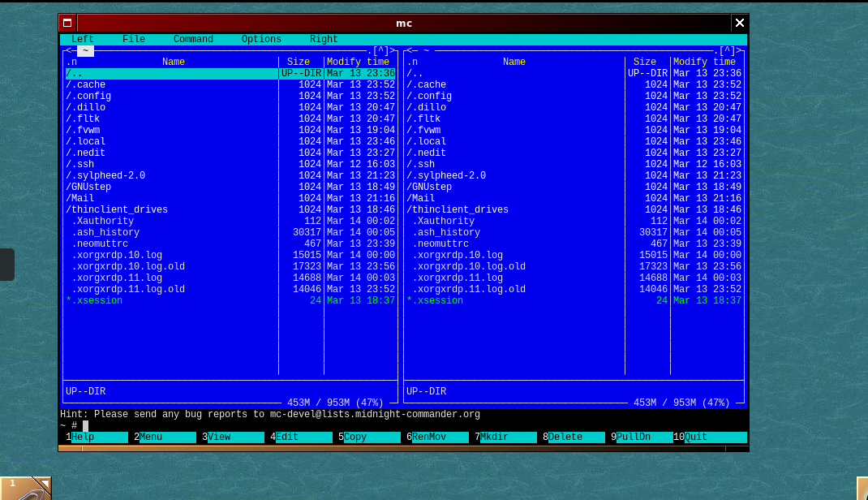Open the window menu icon in title bar
This screenshot has height=500, width=868.
[x=67, y=23]
